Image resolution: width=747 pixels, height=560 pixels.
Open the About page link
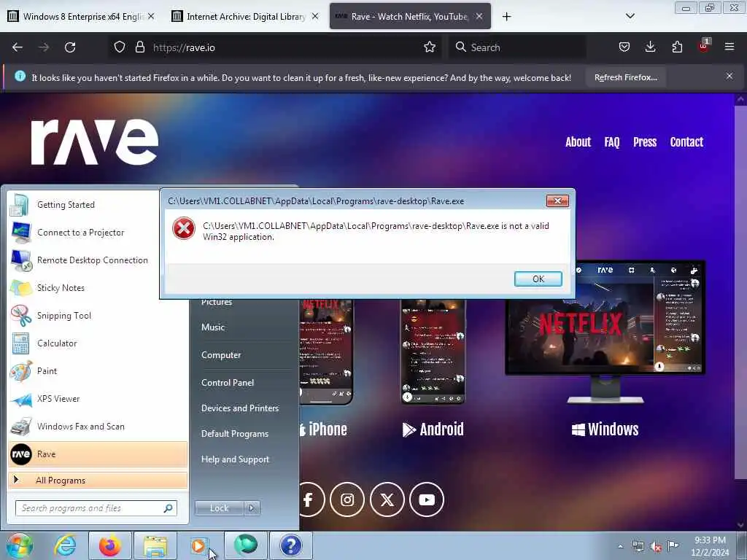tap(578, 142)
